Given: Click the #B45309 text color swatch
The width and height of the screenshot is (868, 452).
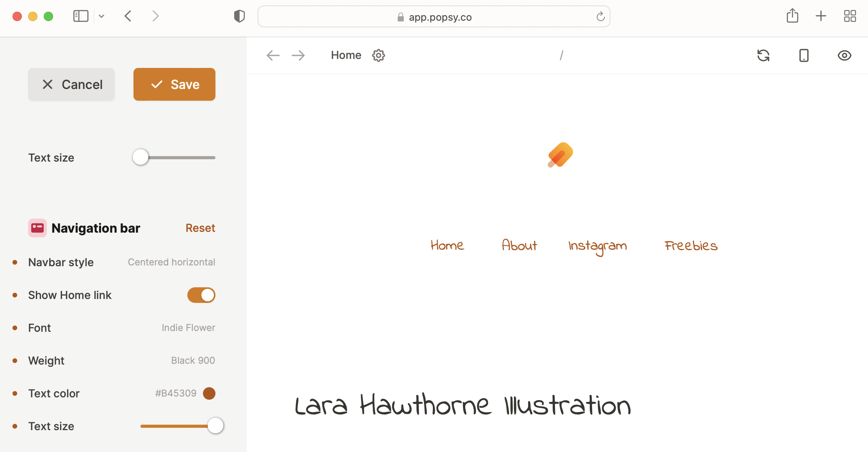Looking at the screenshot, I should [209, 393].
